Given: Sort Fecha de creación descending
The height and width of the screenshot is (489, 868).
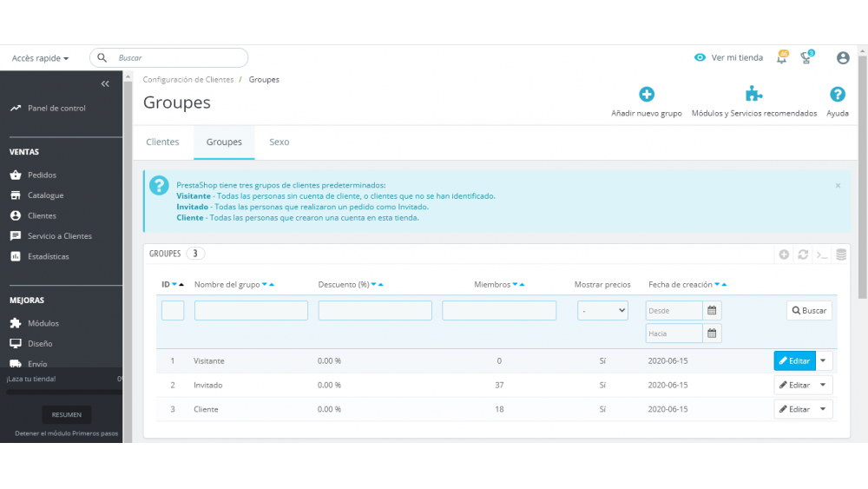Looking at the screenshot, I should [717, 284].
